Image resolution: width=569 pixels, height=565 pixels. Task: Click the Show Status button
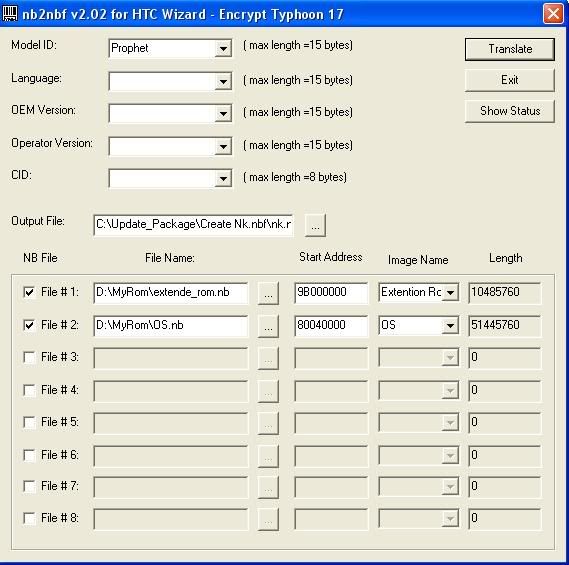510,111
